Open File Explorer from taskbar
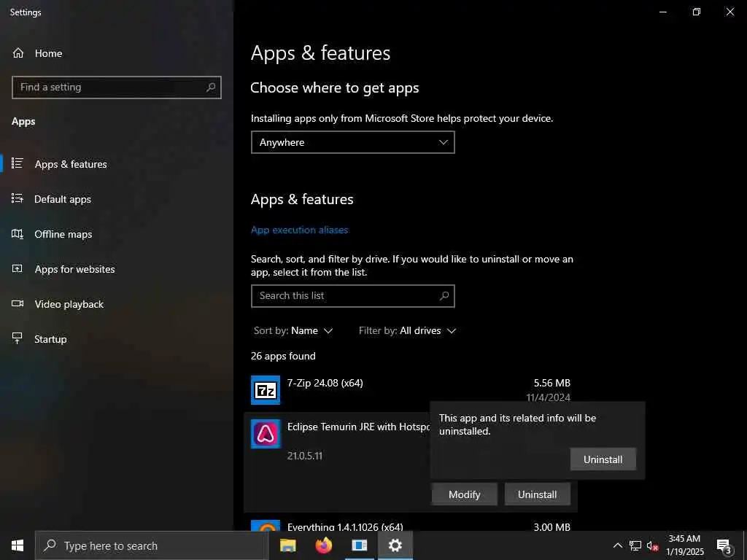This screenshot has width=747, height=560. click(x=287, y=545)
